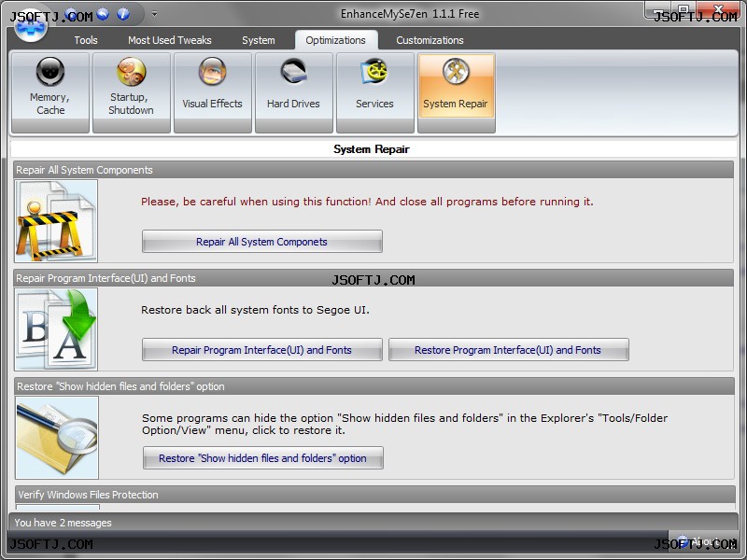This screenshot has width=747, height=560.
Task: Click Repair All System Componets button
Action: [262, 242]
